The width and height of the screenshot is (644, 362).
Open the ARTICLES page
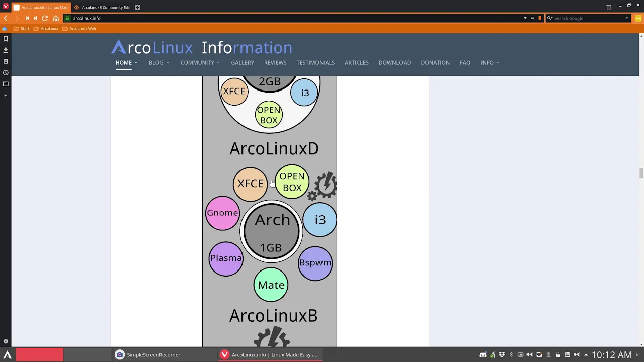(357, 63)
